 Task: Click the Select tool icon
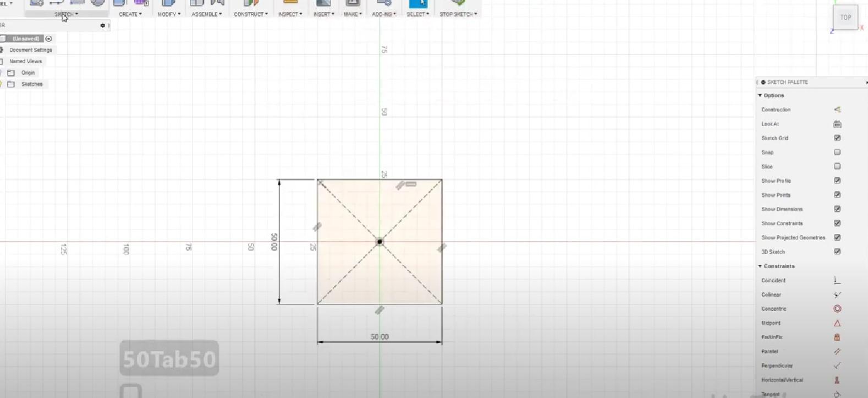(x=417, y=3)
